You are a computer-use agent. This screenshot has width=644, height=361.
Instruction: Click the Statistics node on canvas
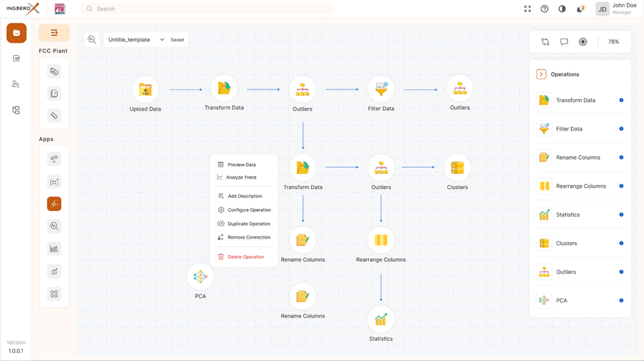(380, 320)
